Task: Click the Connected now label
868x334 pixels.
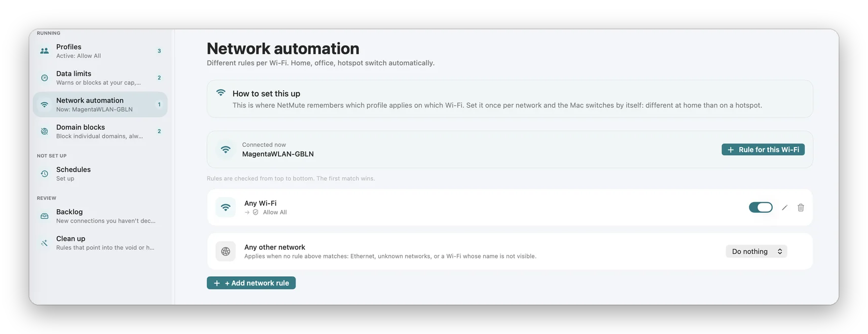Action: [264, 145]
